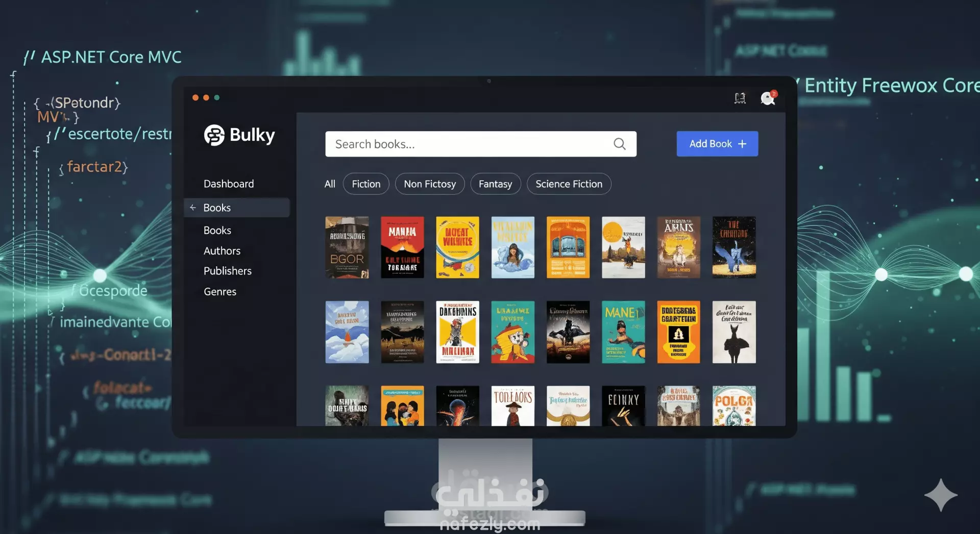Screen dimensions: 980x534
Task: Open the teal cover with yellow creature
Action: (513, 332)
